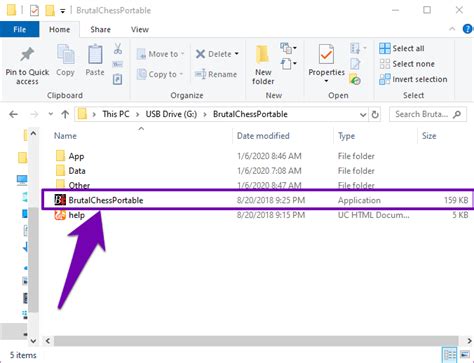Open Customize Quick Access Toolbar dropdown

(x=62, y=11)
